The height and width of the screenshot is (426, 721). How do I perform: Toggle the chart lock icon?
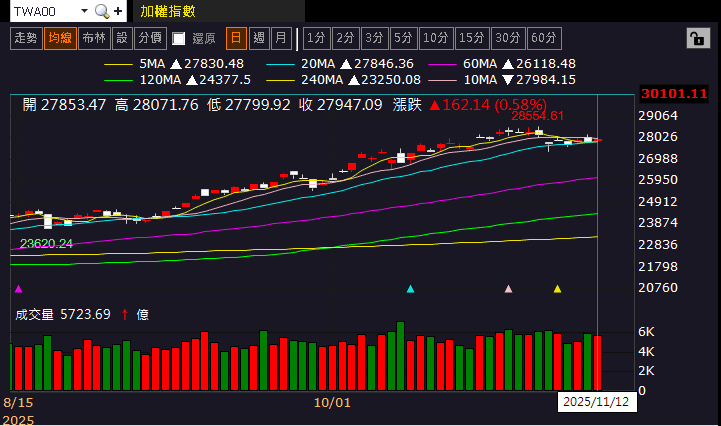[696, 39]
